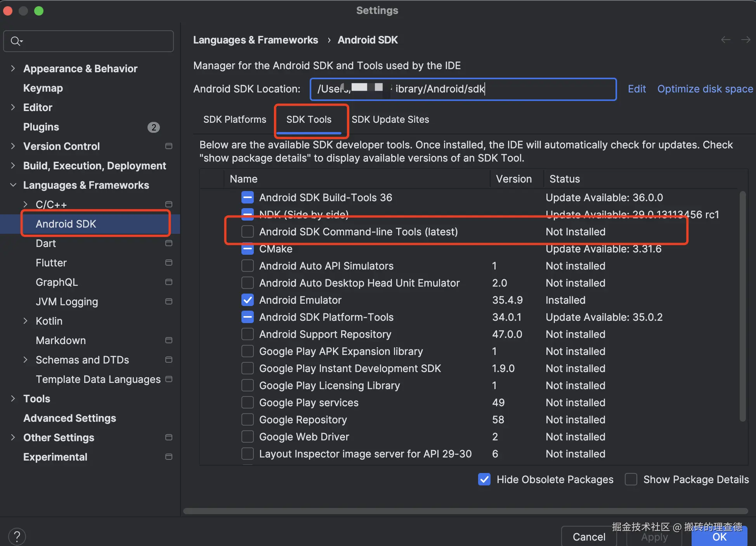Screen dimensions: 756x546
Task: Check Android Auto Desktop Head Unit Emulator
Action: [x=248, y=283]
